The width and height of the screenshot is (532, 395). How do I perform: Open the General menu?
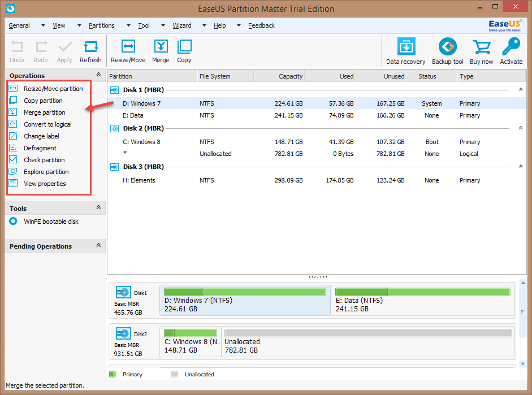(19, 25)
